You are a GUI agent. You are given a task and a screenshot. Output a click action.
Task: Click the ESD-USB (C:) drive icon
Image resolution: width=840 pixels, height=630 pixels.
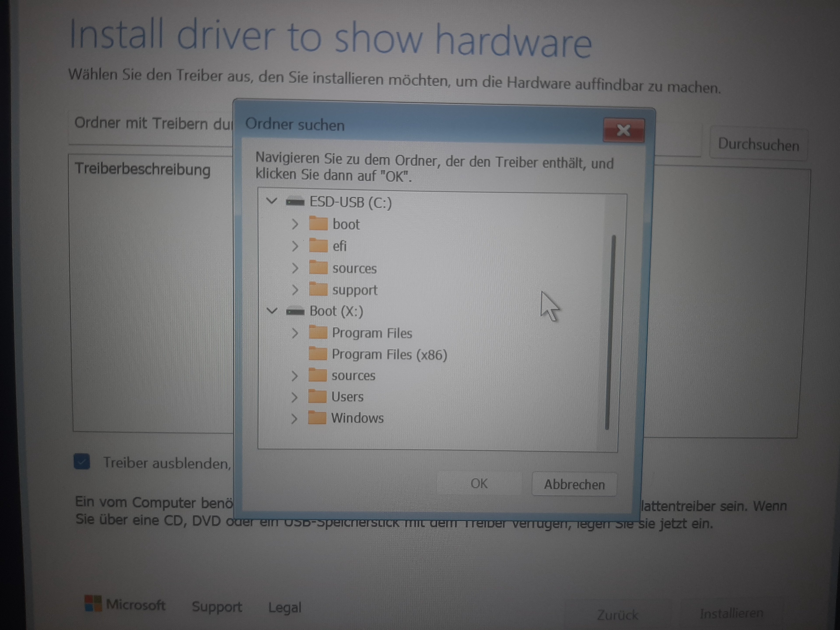pyautogui.click(x=295, y=202)
